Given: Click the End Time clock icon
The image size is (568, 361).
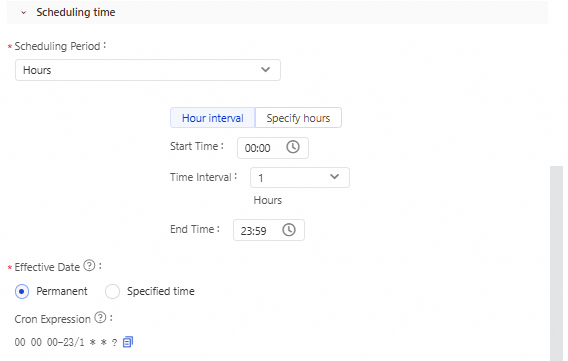Looking at the screenshot, I should [289, 230].
